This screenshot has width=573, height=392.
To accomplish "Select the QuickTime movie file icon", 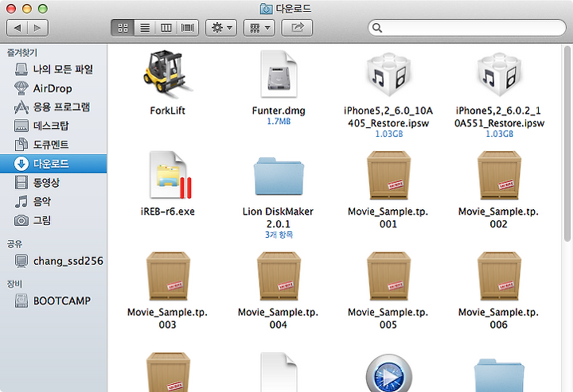I will click(x=389, y=373).
